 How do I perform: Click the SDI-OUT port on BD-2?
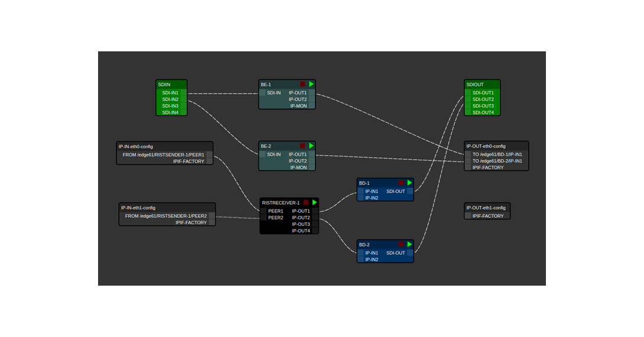(x=396, y=253)
